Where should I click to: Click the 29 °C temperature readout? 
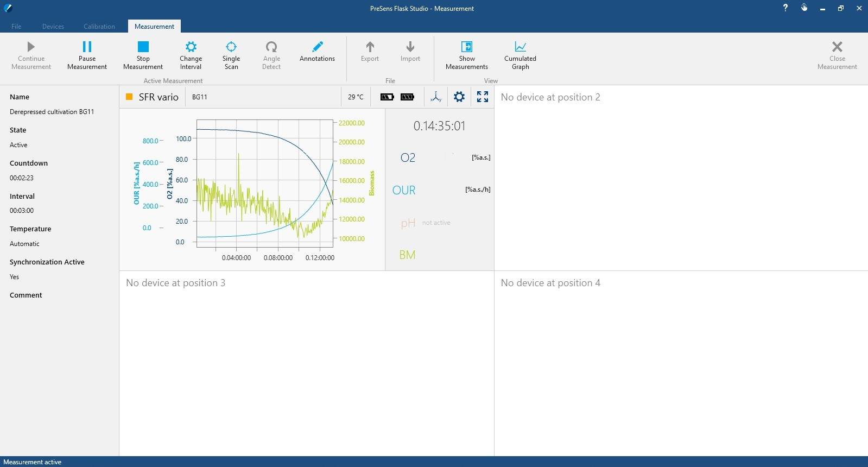pos(356,97)
